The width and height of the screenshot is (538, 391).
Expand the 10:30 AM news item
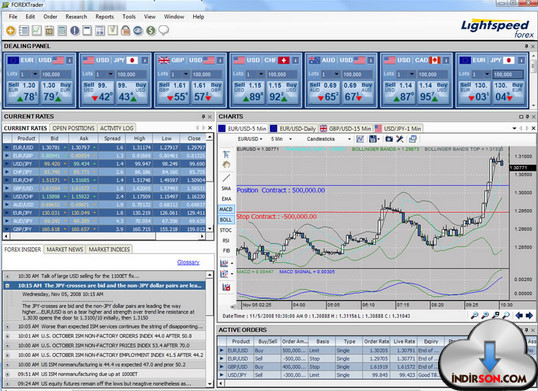pos(8,276)
